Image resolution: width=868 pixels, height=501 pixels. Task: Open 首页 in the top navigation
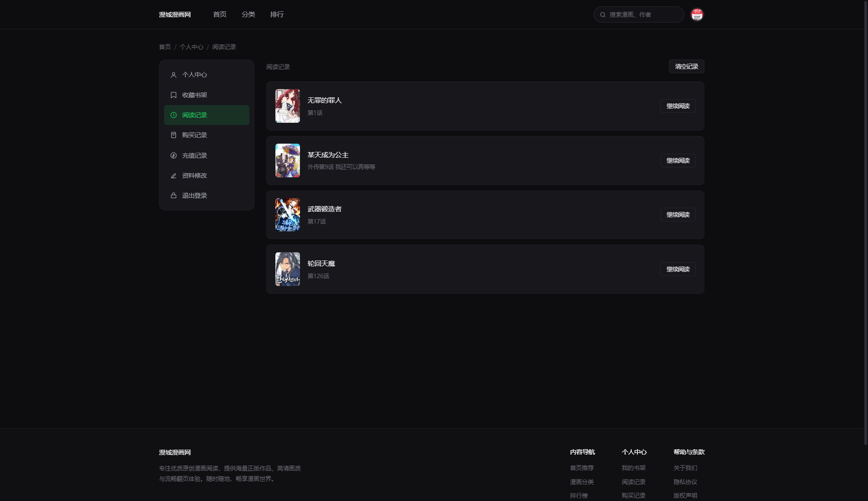(219, 15)
